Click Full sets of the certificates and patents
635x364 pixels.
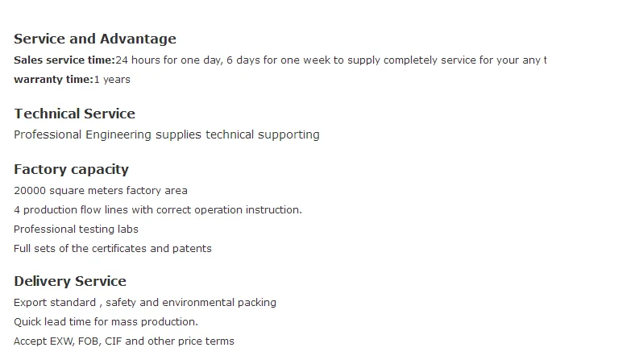113,248
